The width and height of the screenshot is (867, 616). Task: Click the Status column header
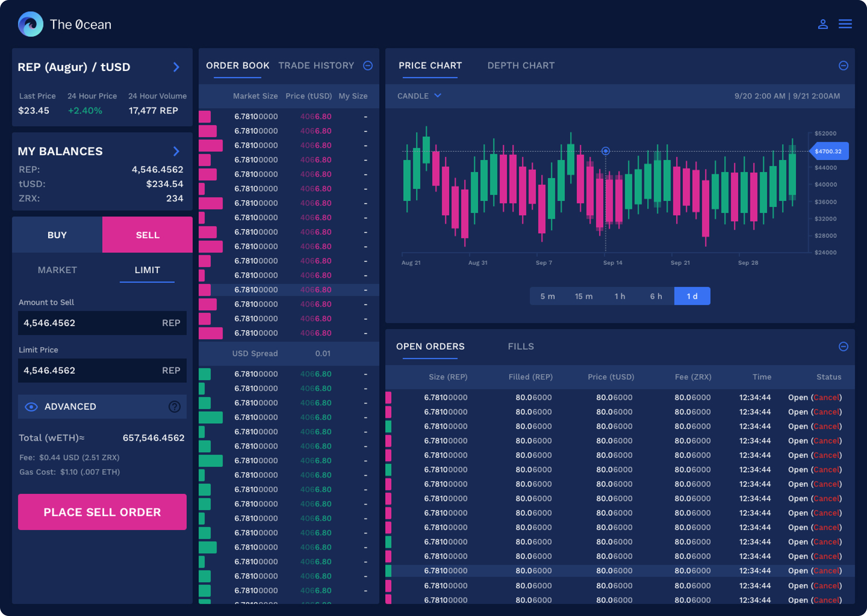(x=829, y=377)
